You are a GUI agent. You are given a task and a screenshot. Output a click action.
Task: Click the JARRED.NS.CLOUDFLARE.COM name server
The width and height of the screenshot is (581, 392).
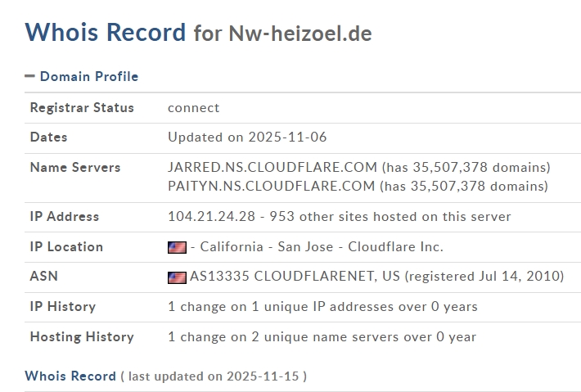[271, 167]
